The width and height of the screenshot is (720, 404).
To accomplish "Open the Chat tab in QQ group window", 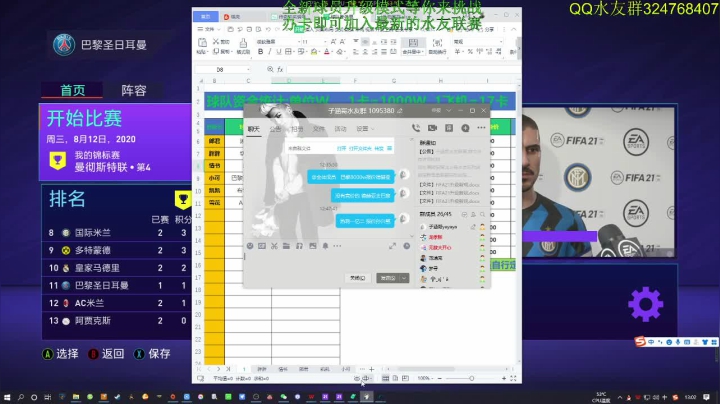I will 253,129.
